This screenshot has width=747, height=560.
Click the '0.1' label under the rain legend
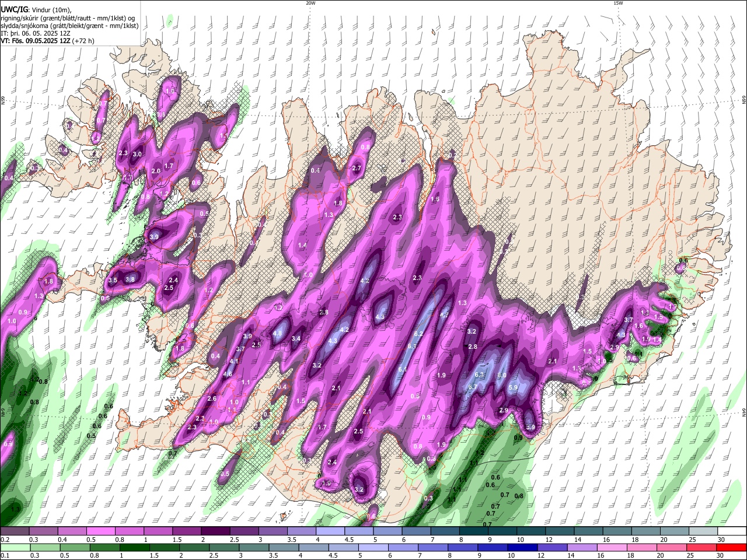tap(4, 555)
